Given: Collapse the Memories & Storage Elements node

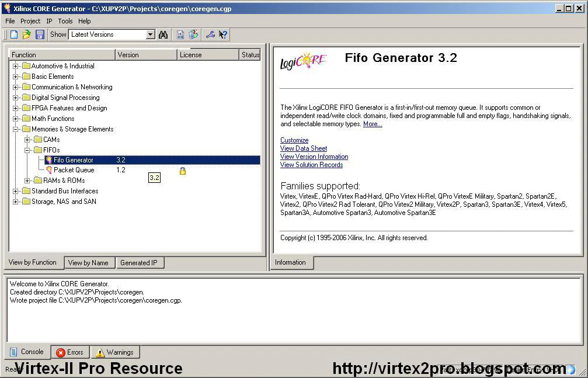Looking at the screenshot, I should (x=16, y=129).
